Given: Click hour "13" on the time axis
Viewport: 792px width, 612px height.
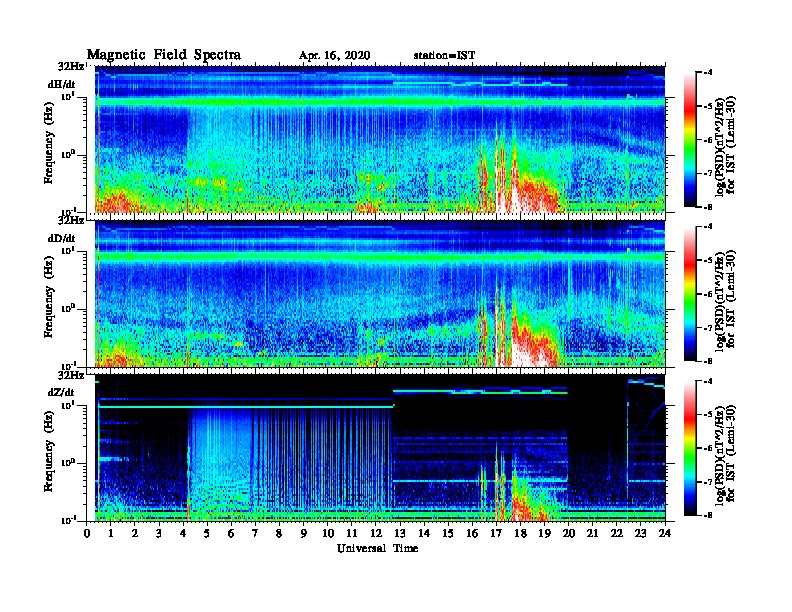Looking at the screenshot, I should point(400,533).
